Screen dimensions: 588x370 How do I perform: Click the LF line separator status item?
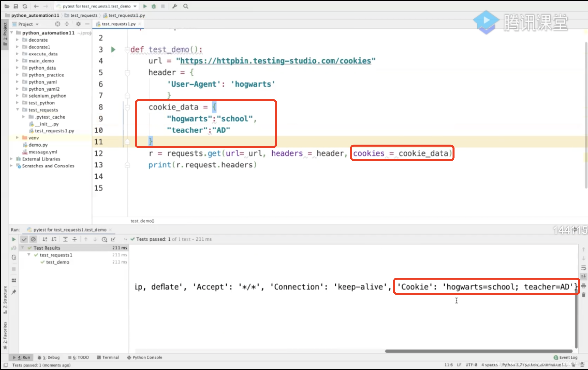[459, 365]
